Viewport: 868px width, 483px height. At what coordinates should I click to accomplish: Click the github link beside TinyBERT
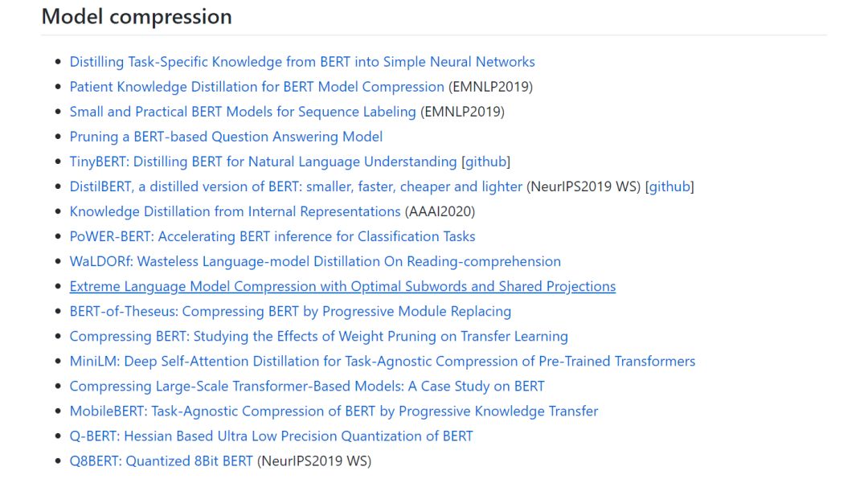[x=487, y=162]
